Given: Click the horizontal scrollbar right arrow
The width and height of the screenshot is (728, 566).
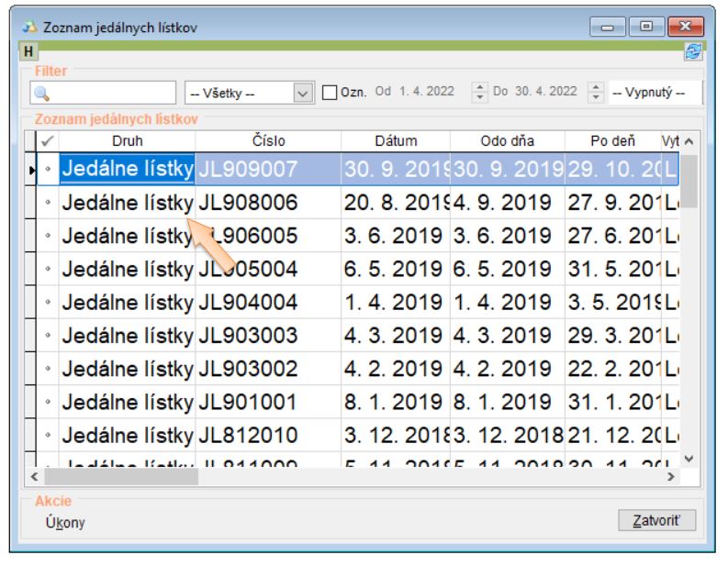Looking at the screenshot, I should [x=680, y=477].
